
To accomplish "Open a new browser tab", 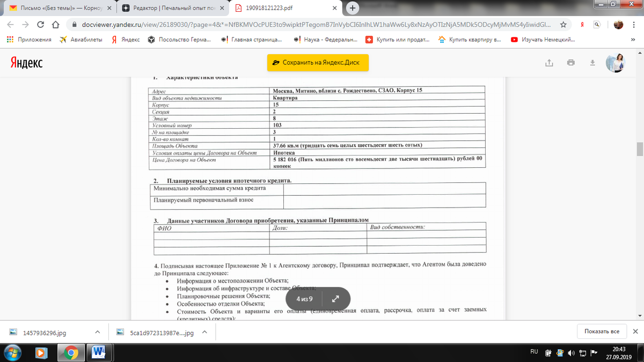I will (353, 8).
